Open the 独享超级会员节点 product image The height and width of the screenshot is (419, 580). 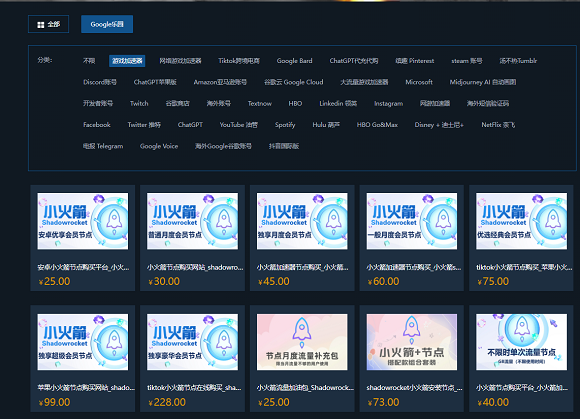(83, 342)
